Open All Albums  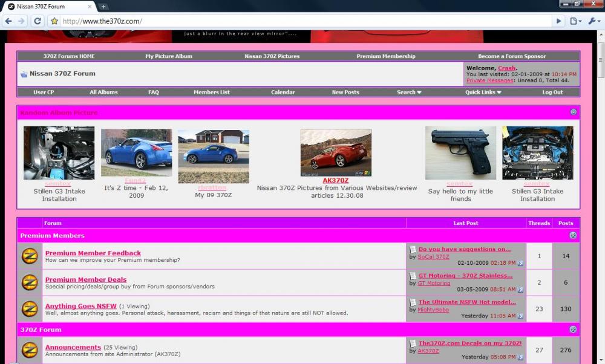(x=103, y=92)
